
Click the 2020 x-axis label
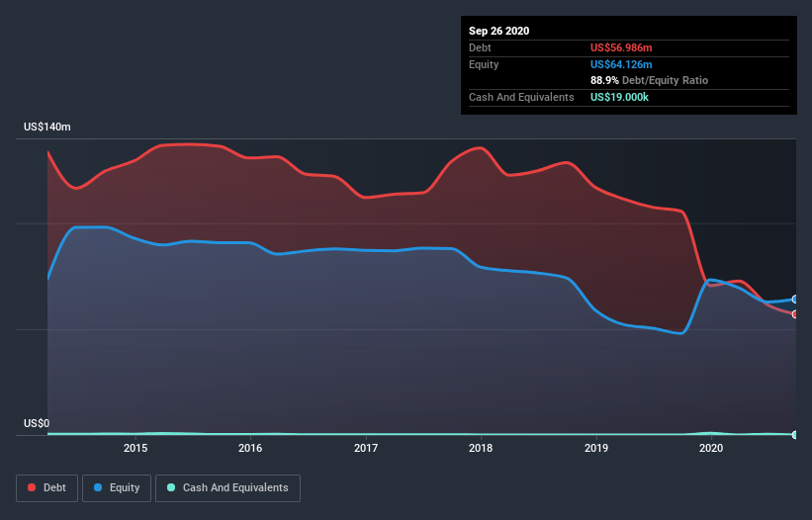711,448
